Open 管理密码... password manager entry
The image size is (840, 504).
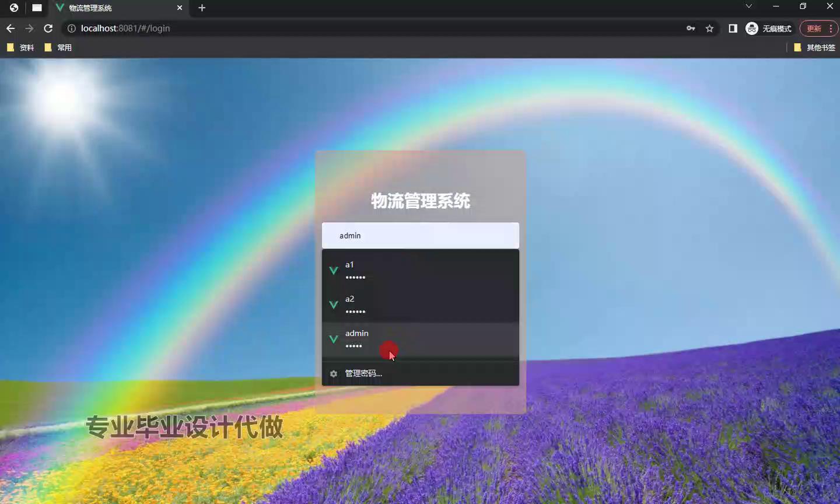coord(420,373)
